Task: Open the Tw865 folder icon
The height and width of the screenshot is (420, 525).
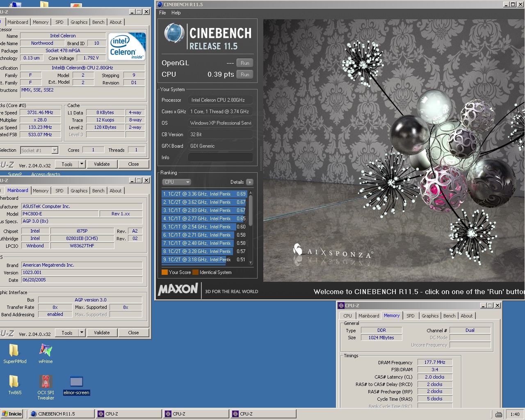Action: [x=14, y=385]
